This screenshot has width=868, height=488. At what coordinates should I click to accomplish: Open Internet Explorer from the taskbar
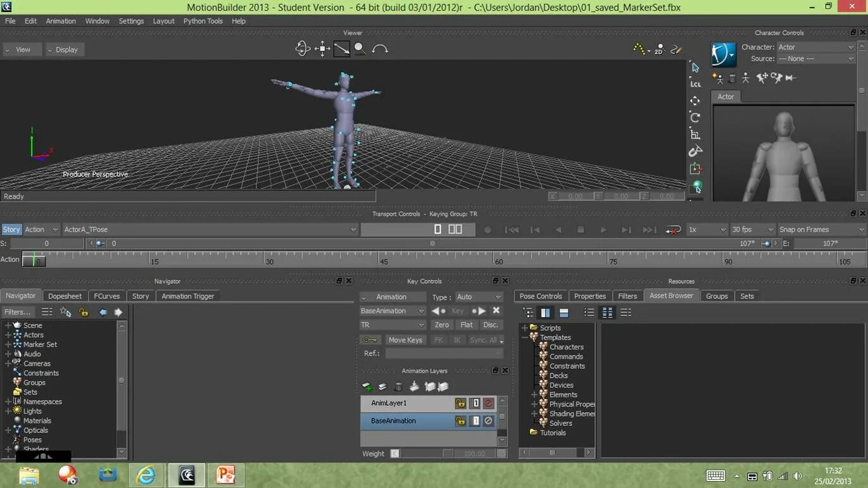(x=146, y=475)
